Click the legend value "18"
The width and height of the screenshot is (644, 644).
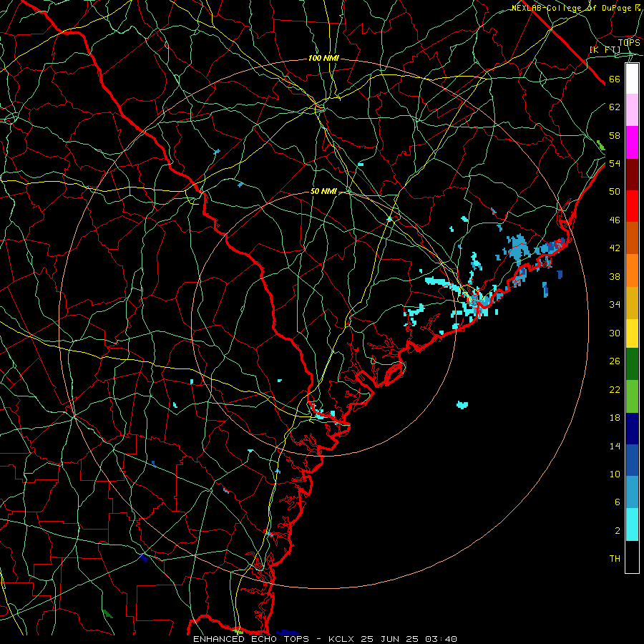pos(615,418)
